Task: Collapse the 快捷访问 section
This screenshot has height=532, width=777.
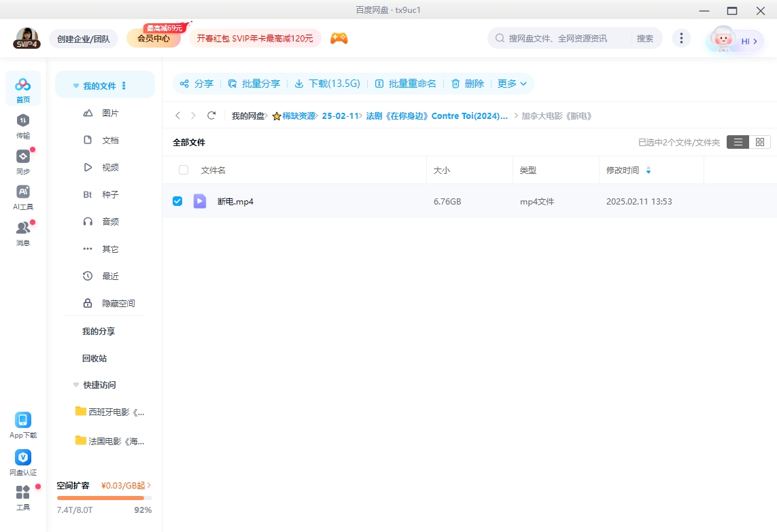Action: 76,385
